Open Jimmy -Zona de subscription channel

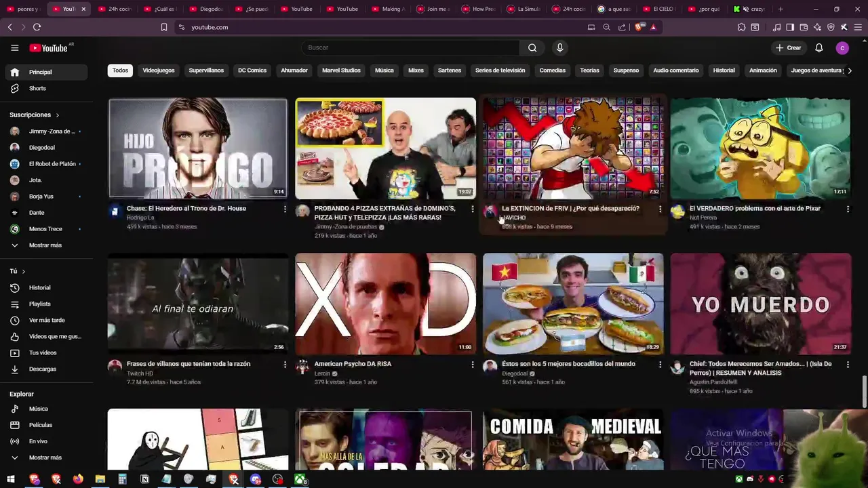tap(47, 131)
